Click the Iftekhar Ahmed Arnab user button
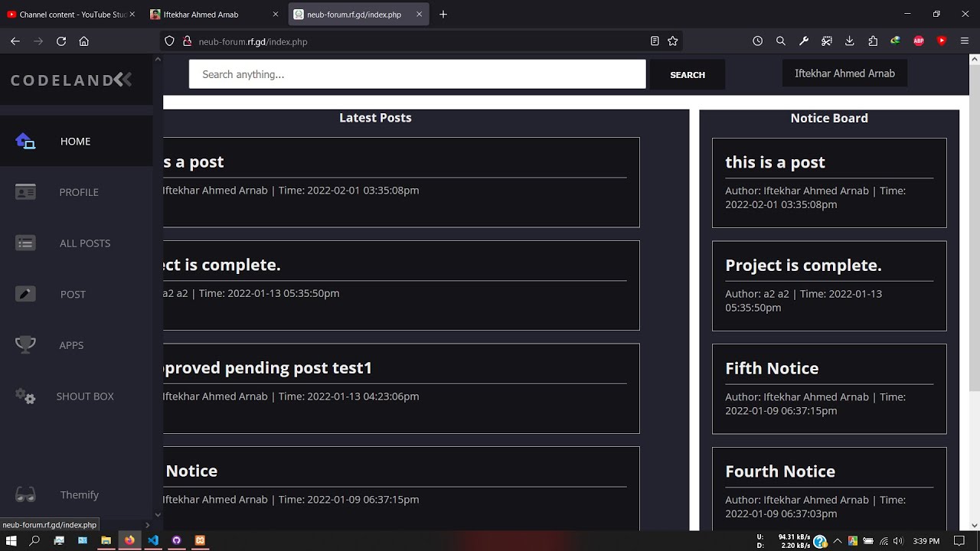Screen dimensions: 980x551 (x=844, y=73)
